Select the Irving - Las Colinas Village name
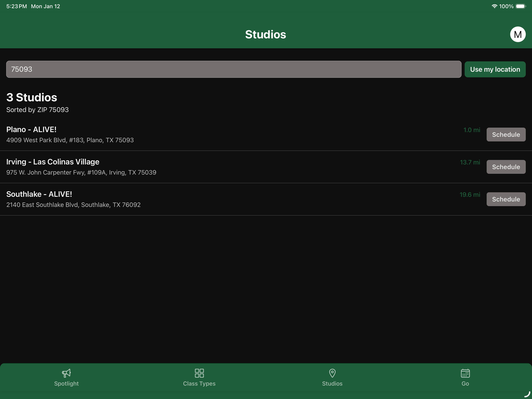The height and width of the screenshot is (399, 532). click(x=53, y=162)
